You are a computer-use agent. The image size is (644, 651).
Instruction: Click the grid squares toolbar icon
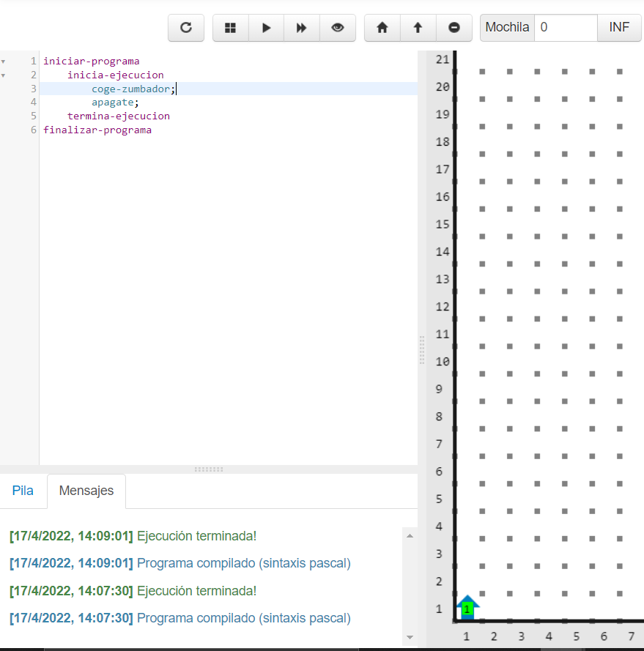tap(230, 28)
